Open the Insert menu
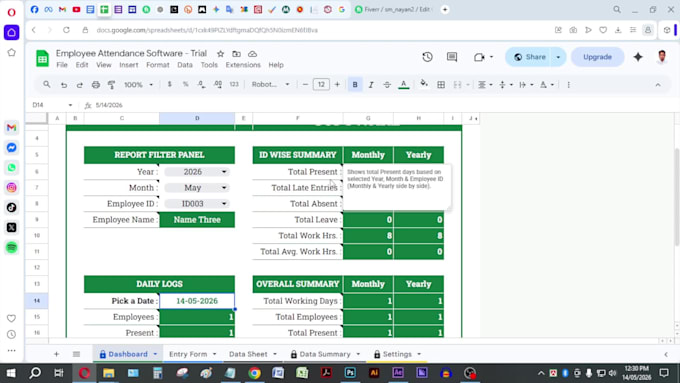The width and height of the screenshot is (680, 383). (x=129, y=65)
